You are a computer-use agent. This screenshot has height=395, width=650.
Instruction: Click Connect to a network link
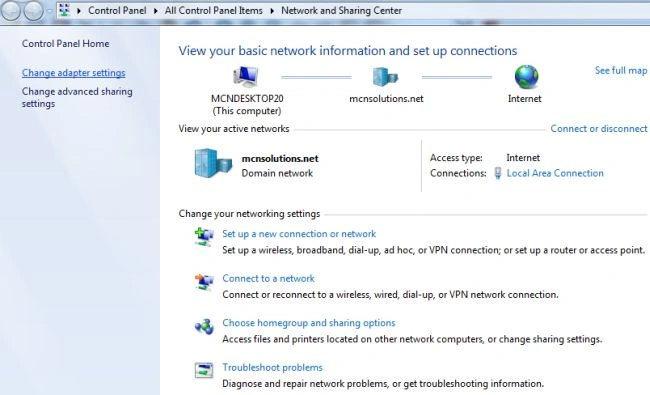268,279
